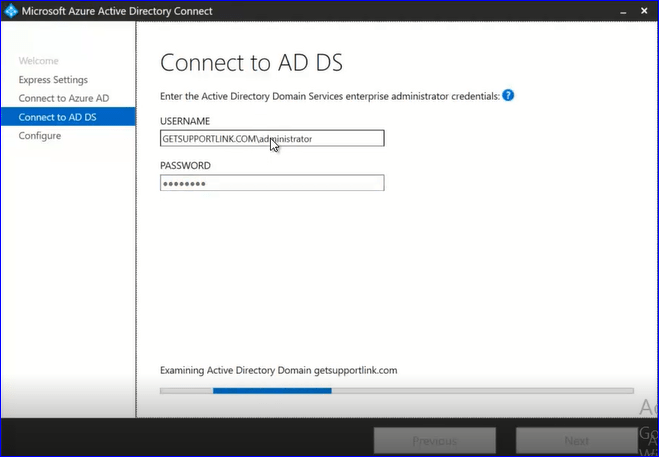Click the Next button

coord(577,441)
